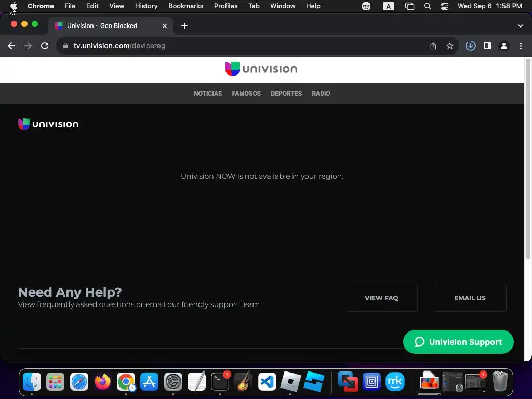
Task: Open the File menu
Action: tap(70, 6)
